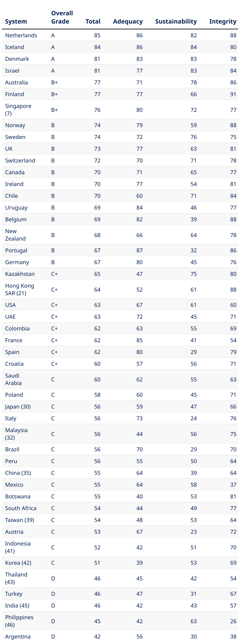Select the Thailand (43) D grade
This screenshot has height=644, width=240.
click(53, 578)
